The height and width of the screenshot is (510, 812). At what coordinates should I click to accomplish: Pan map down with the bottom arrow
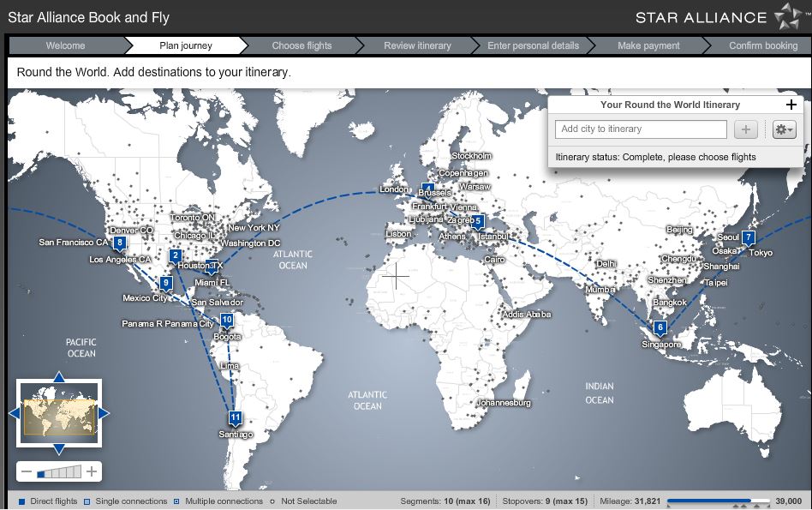click(x=59, y=449)
